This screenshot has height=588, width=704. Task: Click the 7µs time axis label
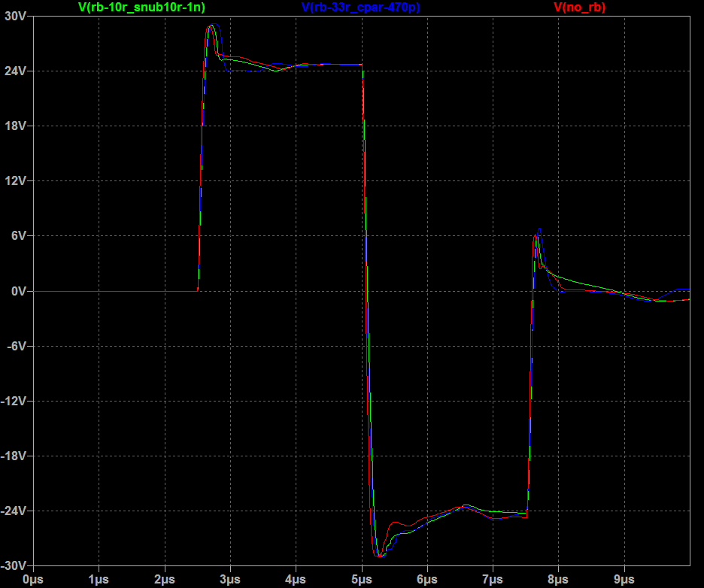click(x=493, y=580)
